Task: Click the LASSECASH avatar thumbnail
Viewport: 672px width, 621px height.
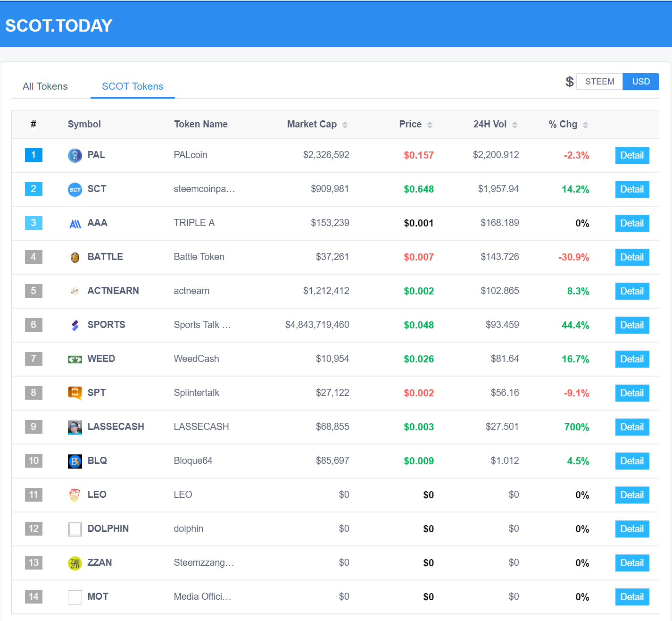Action: point(75,427)
